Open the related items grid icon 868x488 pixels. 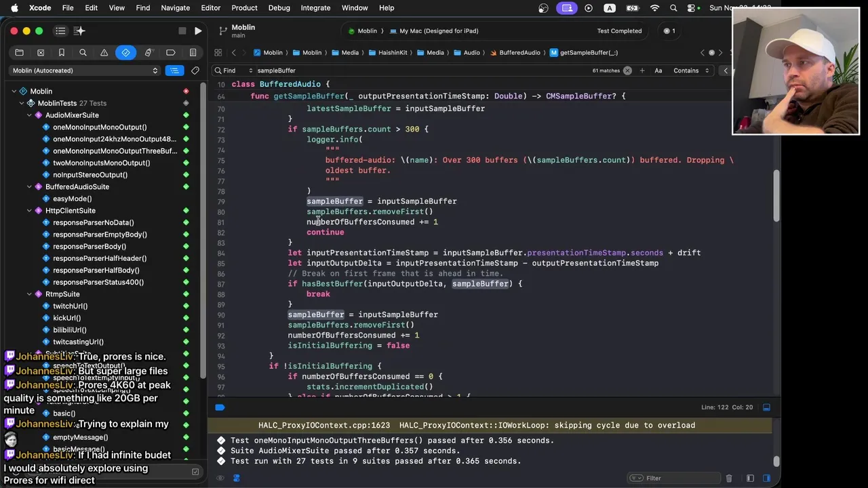click(218, 53)
